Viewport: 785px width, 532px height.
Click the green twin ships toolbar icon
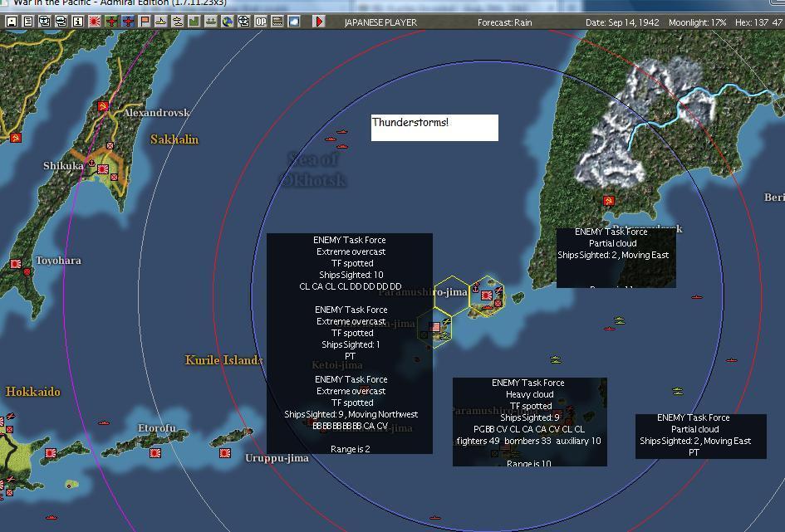click(x=211, y=22)
